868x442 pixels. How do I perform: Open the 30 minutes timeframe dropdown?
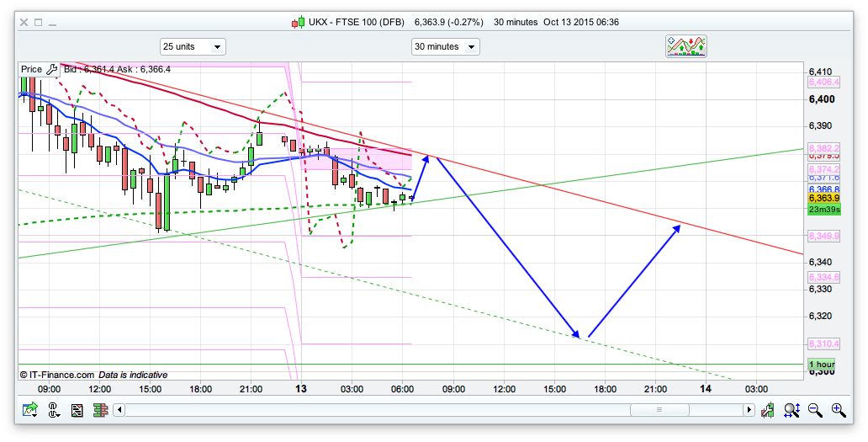(445, 47)
